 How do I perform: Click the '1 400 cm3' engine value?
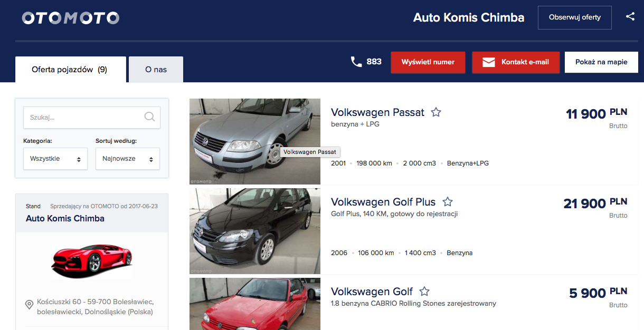420,253
